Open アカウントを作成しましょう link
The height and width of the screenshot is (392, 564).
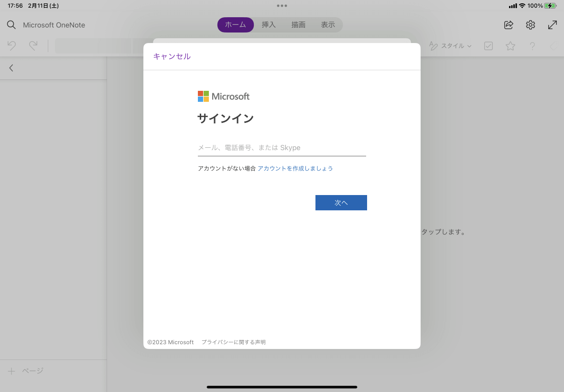pos(295,168)
